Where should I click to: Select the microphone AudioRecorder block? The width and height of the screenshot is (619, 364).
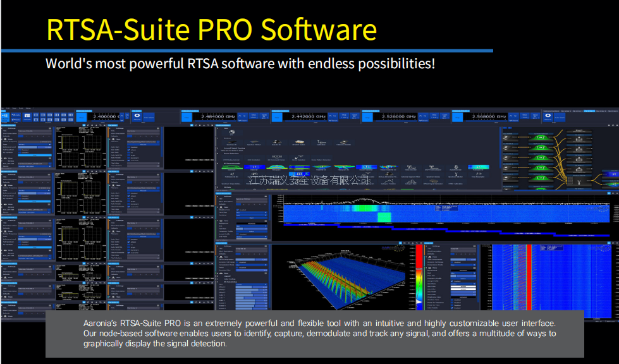coord(456,168)
